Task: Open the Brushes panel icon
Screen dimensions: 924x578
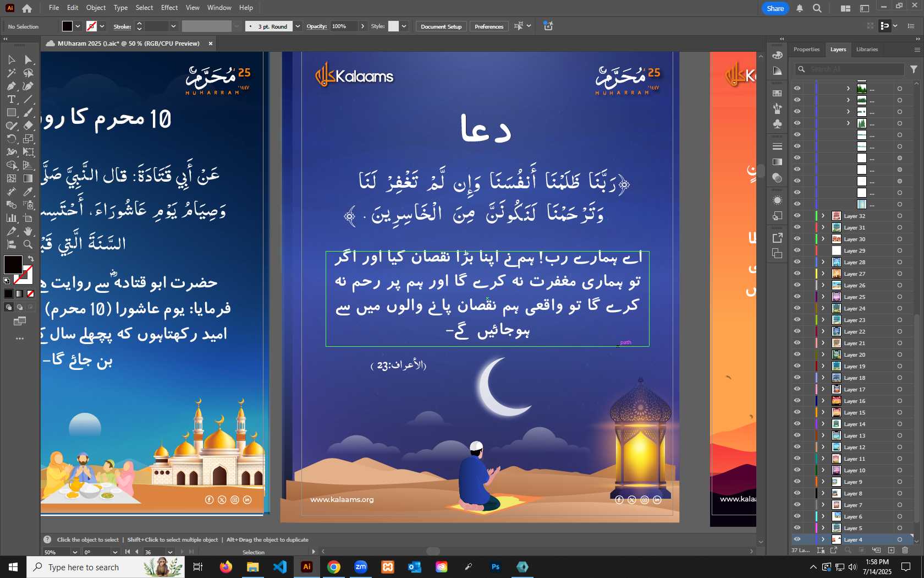Action: point(777,108)
